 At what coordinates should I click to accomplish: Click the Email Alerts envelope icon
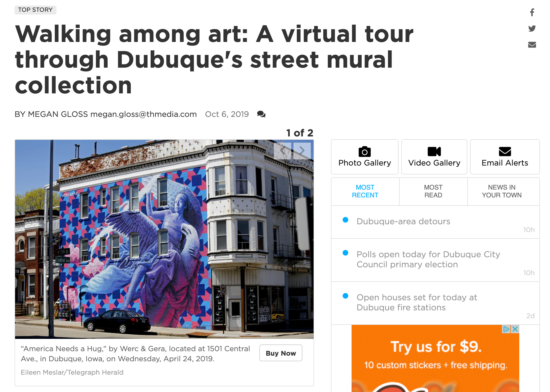[505, 152]
